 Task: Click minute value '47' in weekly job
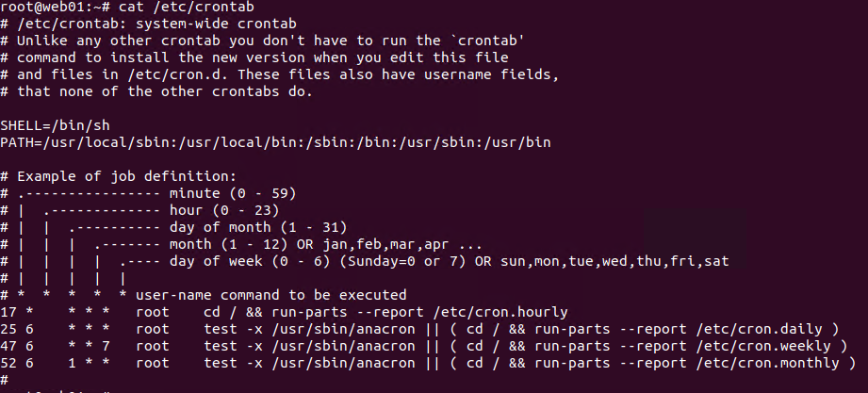(8, 345)
